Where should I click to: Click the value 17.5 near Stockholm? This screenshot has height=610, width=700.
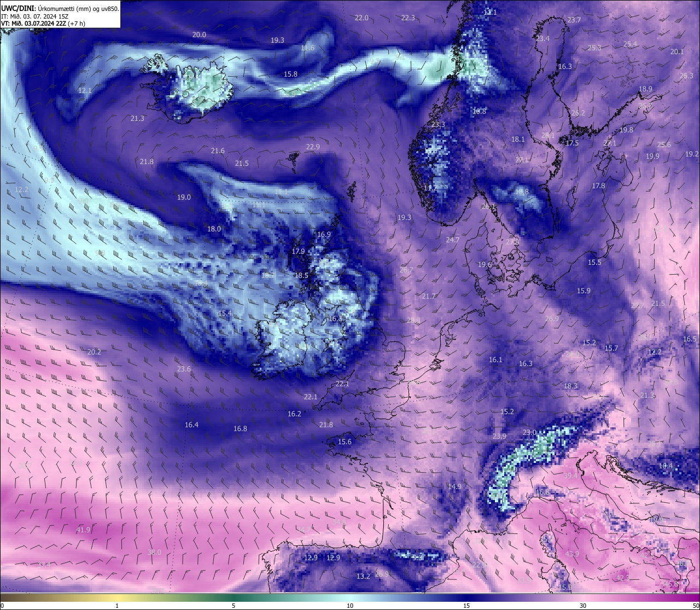[572, 143]
